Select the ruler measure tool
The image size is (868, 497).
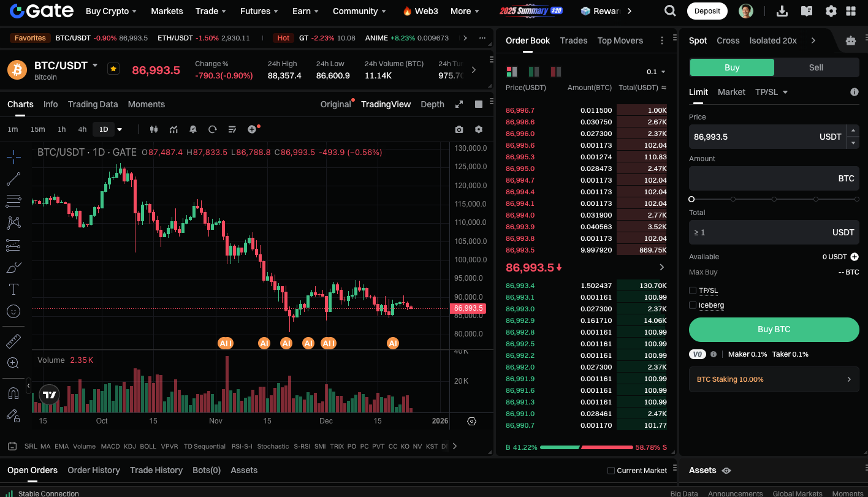[13, 341]
